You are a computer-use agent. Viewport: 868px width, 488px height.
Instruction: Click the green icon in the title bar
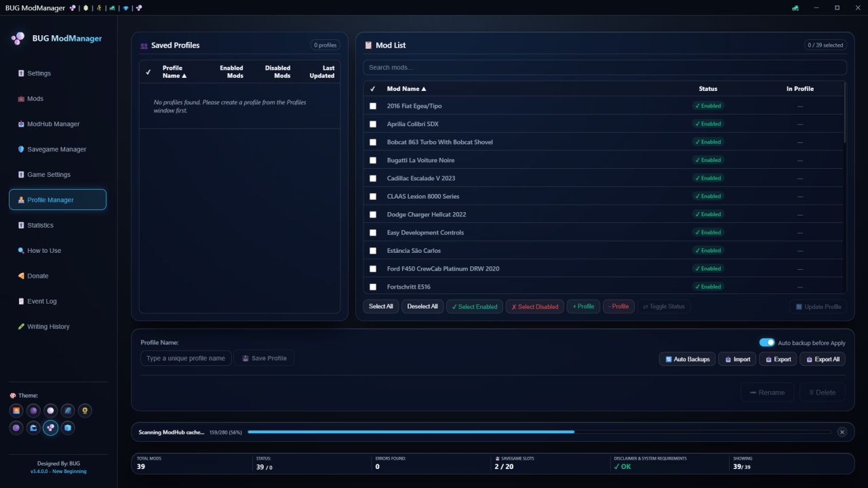(795, 7)
